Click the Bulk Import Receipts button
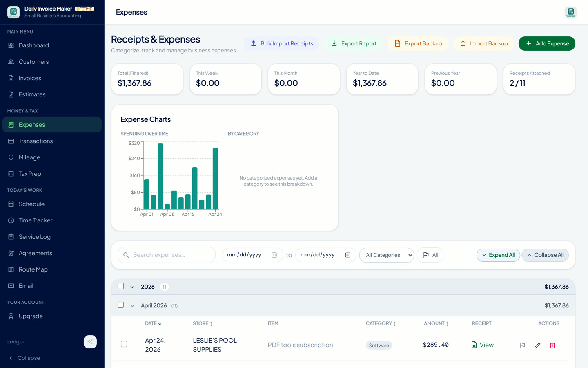Viewport: 588px width, 368px height. coord(282,43)
